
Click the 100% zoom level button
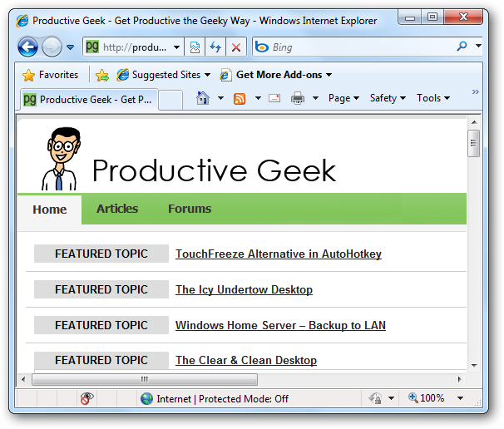[426, 398]
